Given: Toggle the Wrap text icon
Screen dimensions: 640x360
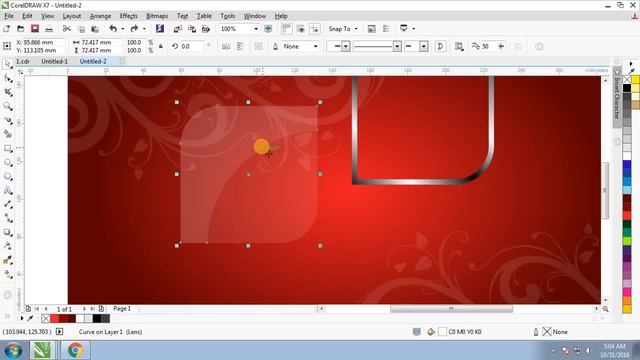Looking at the screenshot, I should pos(459,47).
